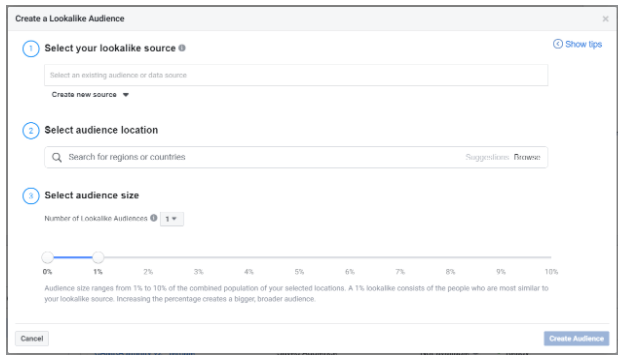Click info icon beside lookalike source heading
The height and width of the screenshot is (360, 623).
182,48
